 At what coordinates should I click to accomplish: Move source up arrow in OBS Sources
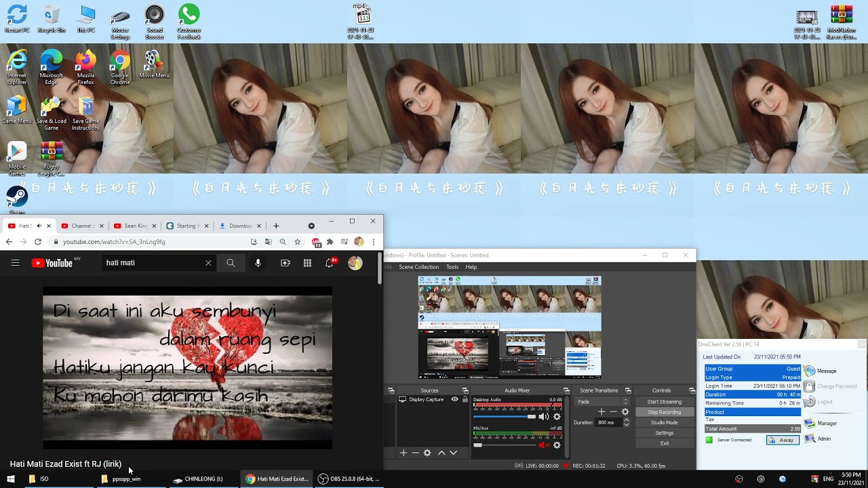click(x=441, y=453)
